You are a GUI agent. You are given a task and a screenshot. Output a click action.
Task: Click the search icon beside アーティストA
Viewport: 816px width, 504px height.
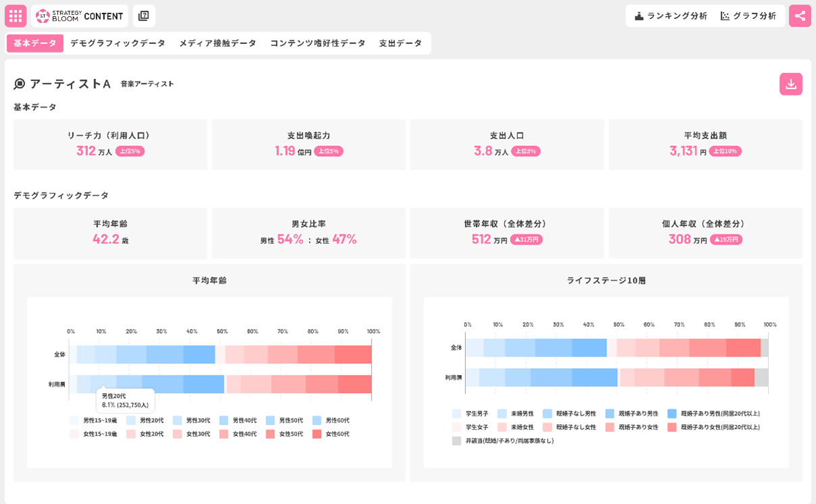pyautogui.click(x=20, y=84)
